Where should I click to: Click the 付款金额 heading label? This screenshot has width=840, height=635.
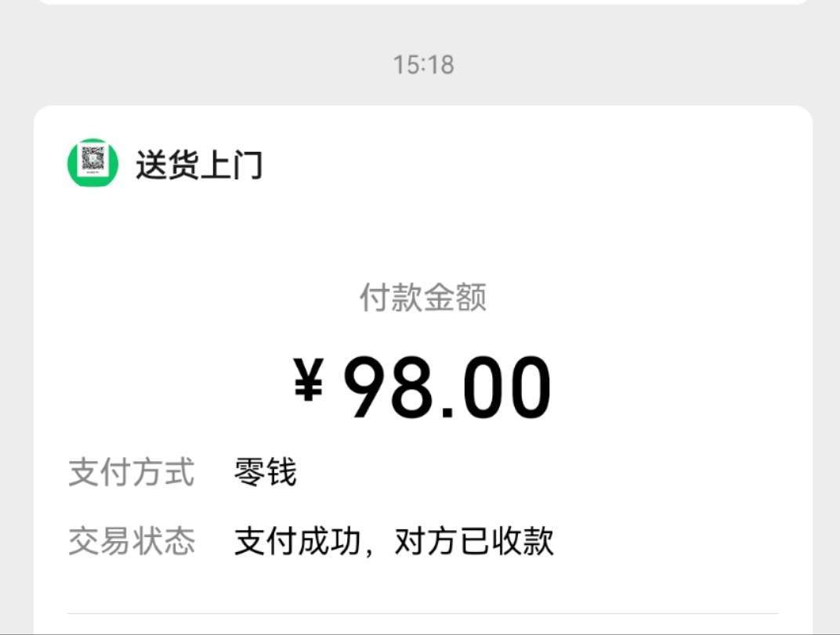tap(423, 298)
